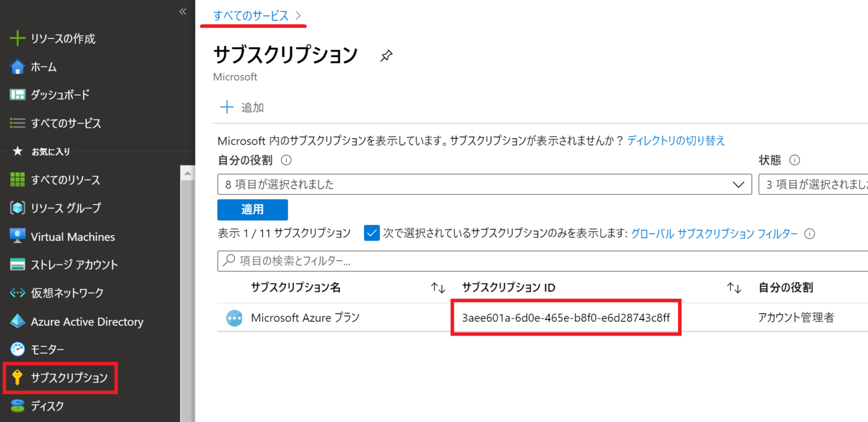Screen dimensions: 868x422
Task: Click the Monitor gauge icon
Action: tap(18, 350)
